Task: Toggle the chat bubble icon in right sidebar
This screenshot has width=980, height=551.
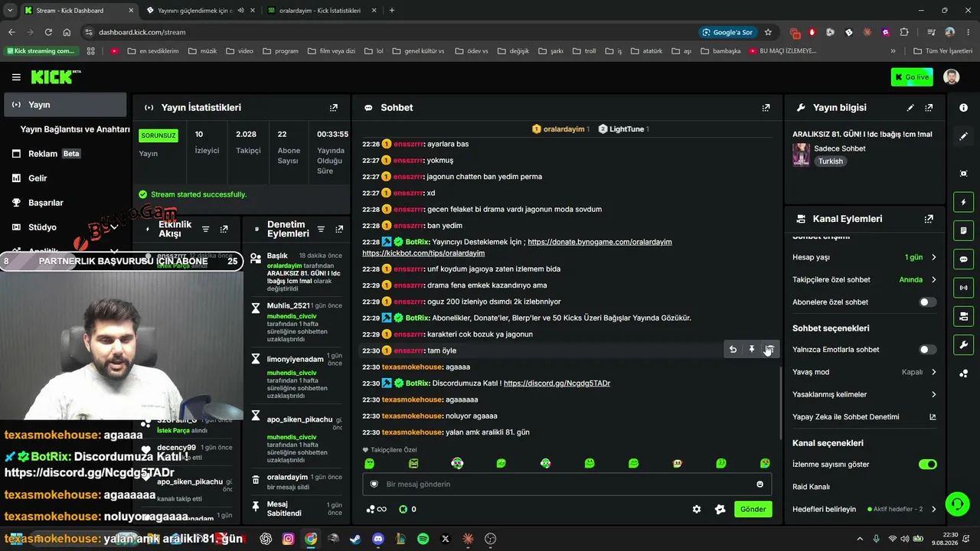Action: (963, 259)
